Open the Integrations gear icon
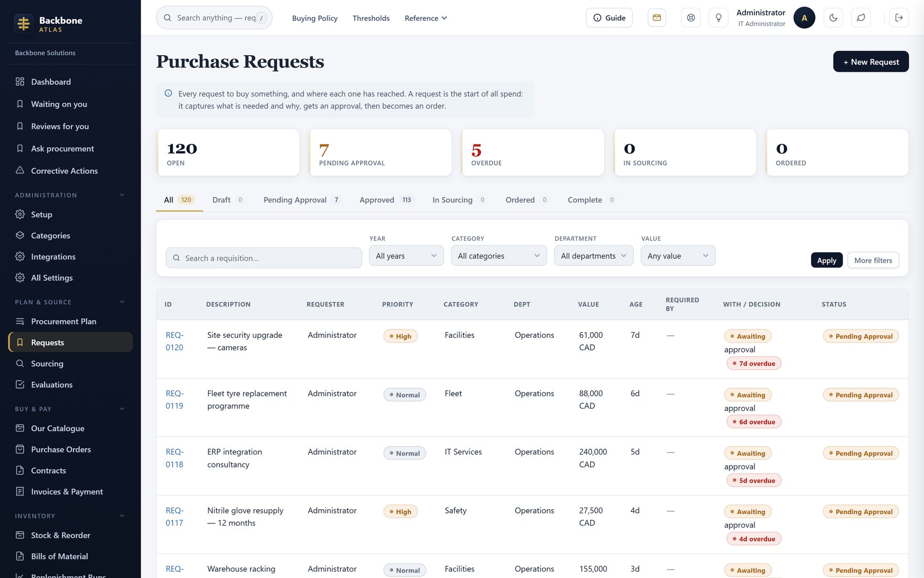This screenshot has height=578, width=924. (20, 256)
